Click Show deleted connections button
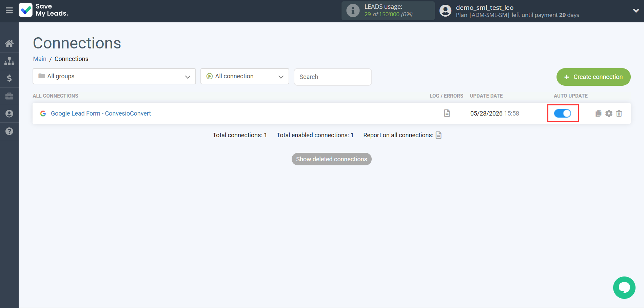This screenshot has height=308, width=644. pyautogui.click(x=332, y=159)
